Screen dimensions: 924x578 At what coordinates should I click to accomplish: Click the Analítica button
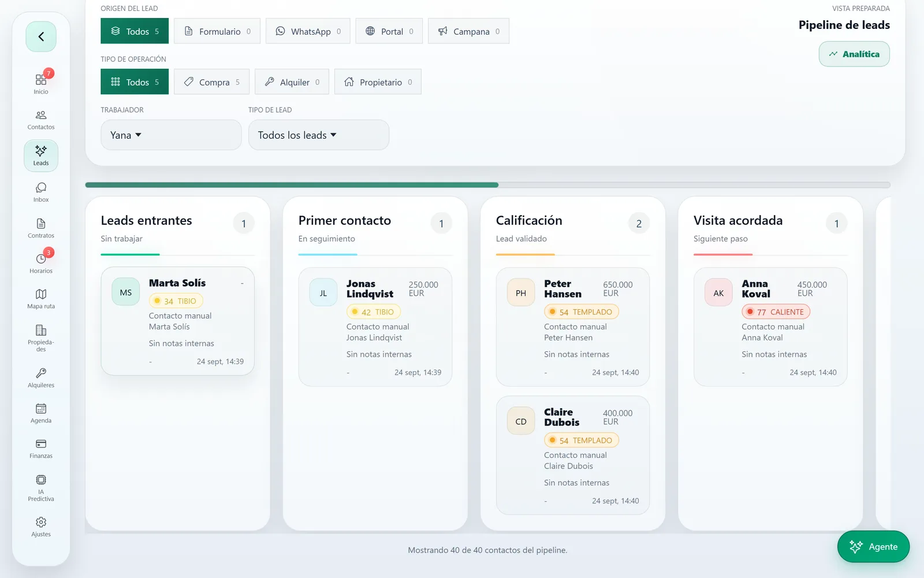[x=854, y=54]
